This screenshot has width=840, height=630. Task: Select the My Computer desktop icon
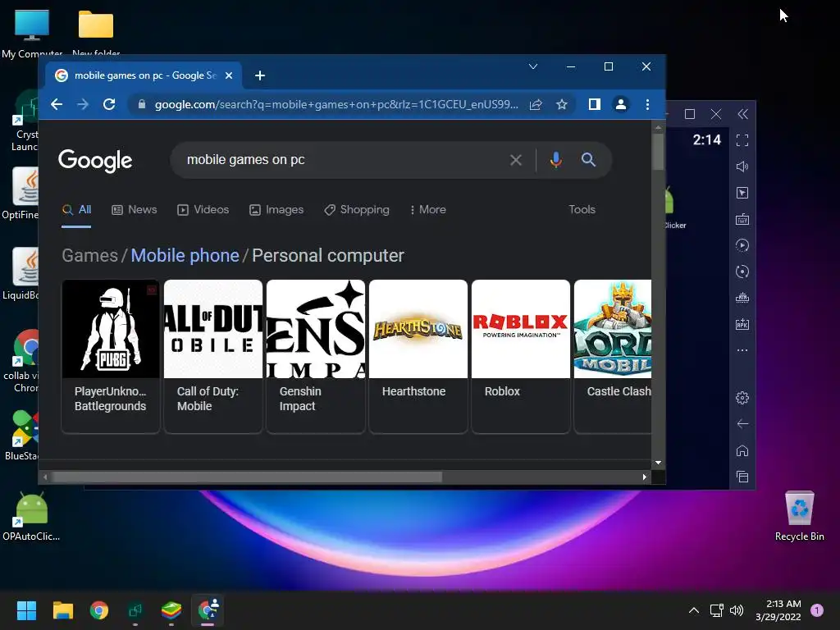(32, 32)
